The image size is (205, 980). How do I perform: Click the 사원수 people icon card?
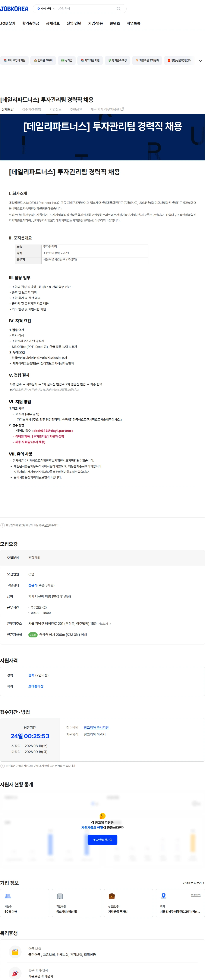[x=25, y=903]
